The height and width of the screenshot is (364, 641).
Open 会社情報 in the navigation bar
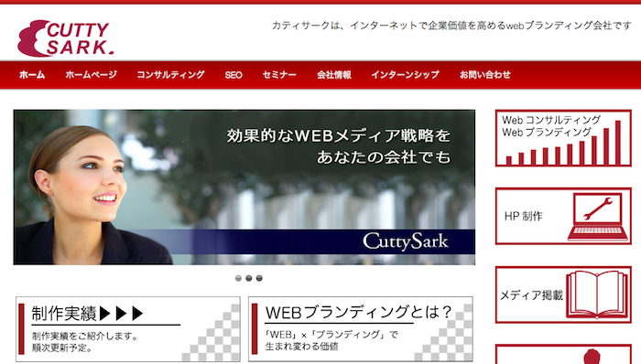click(334, 75)
